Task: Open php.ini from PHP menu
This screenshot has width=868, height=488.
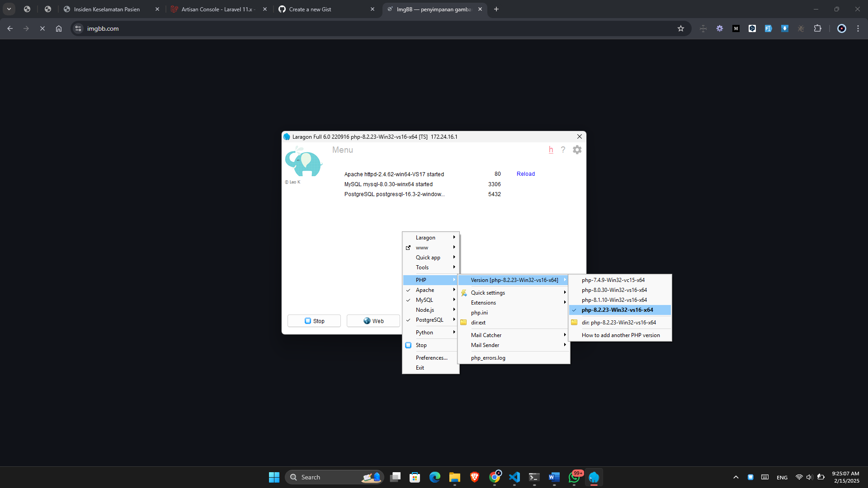Action: click(x=514, y=313)
